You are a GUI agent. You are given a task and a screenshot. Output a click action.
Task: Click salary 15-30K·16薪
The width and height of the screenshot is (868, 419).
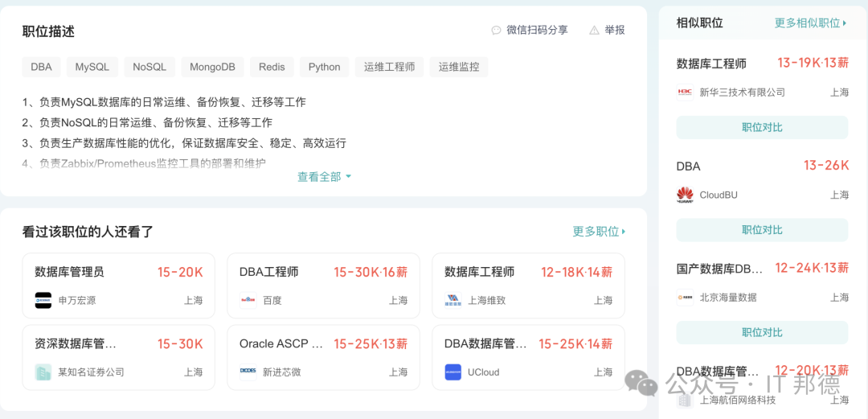371,272
